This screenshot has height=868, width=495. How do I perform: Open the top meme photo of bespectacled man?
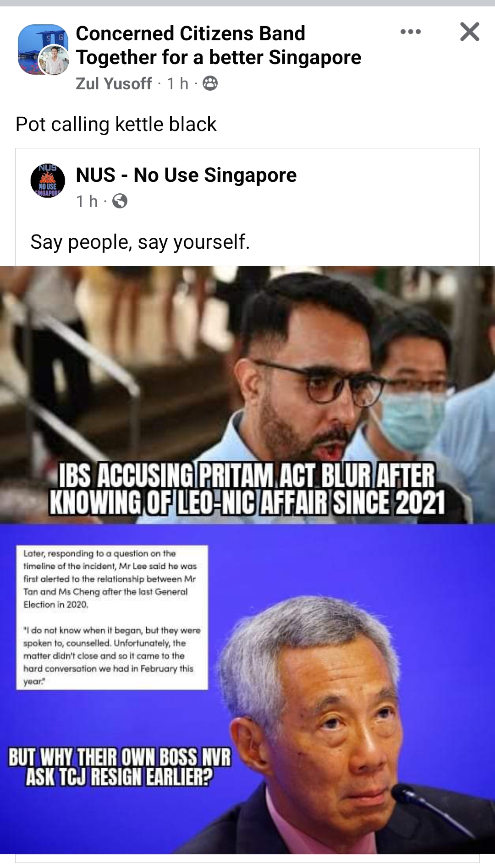[x=247, y=395]
